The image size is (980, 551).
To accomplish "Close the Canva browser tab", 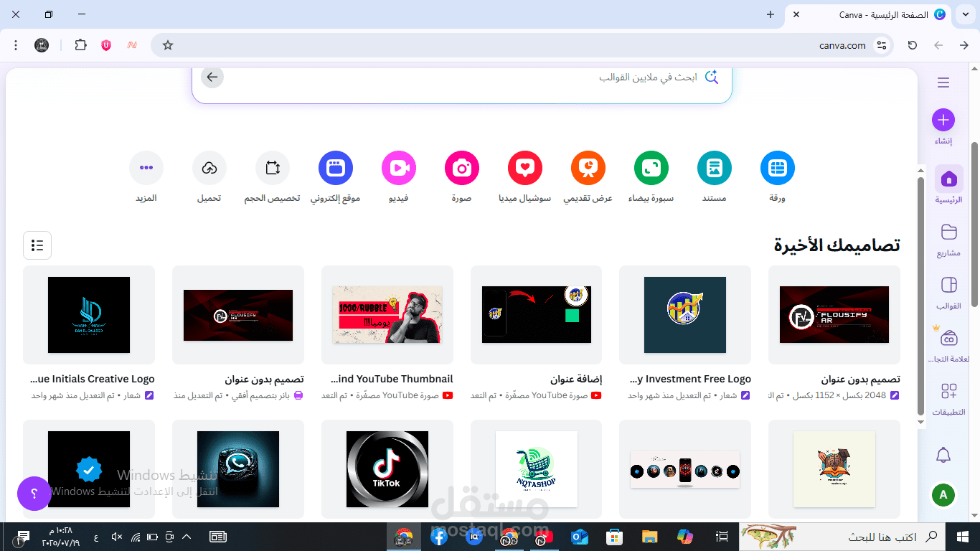I will (x=796, y=14).
